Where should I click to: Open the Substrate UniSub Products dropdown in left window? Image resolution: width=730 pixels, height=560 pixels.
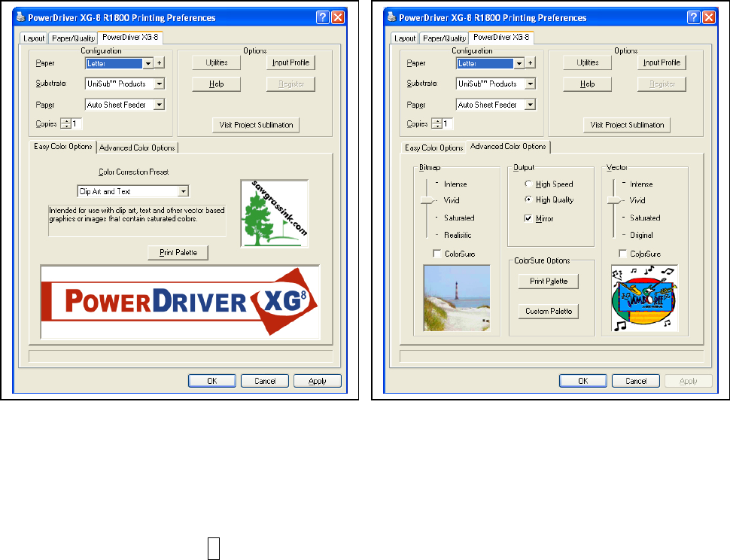[x=160, y=84]
